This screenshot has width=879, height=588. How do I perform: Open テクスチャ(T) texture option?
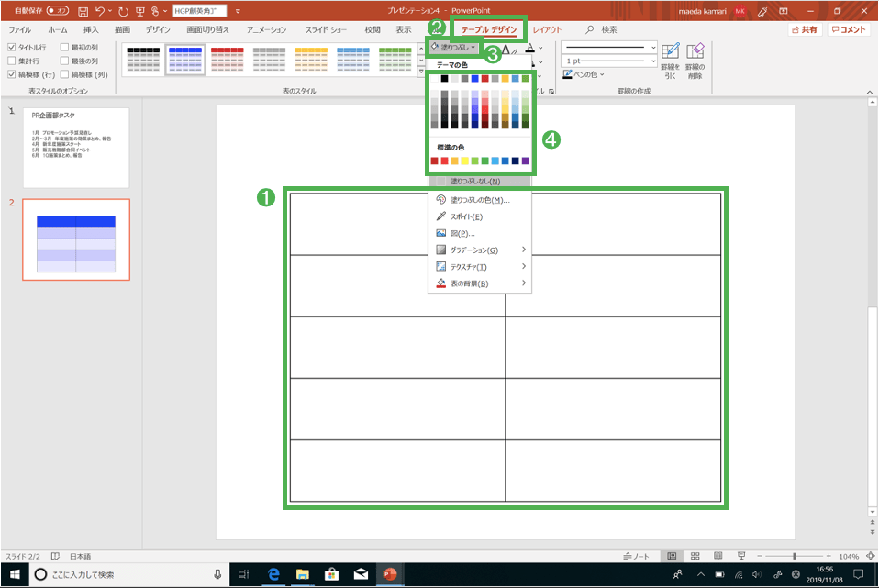(x=480, y=267)
